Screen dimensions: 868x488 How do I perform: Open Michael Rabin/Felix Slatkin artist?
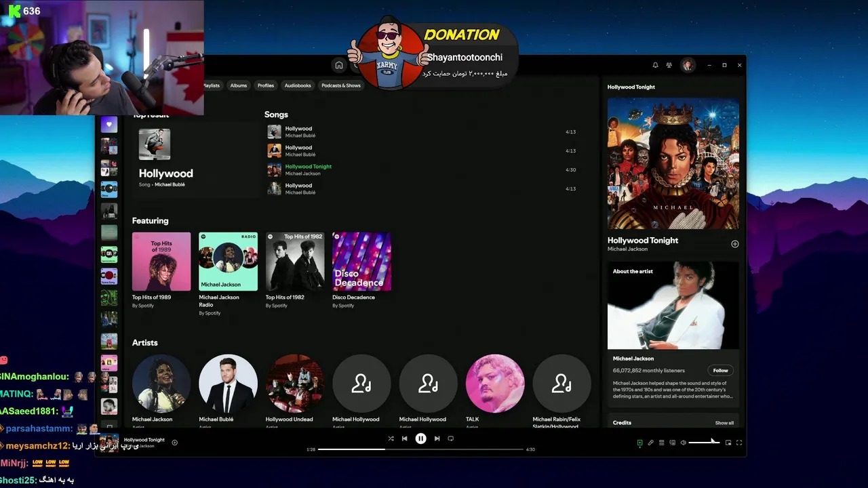pos(561,384)
